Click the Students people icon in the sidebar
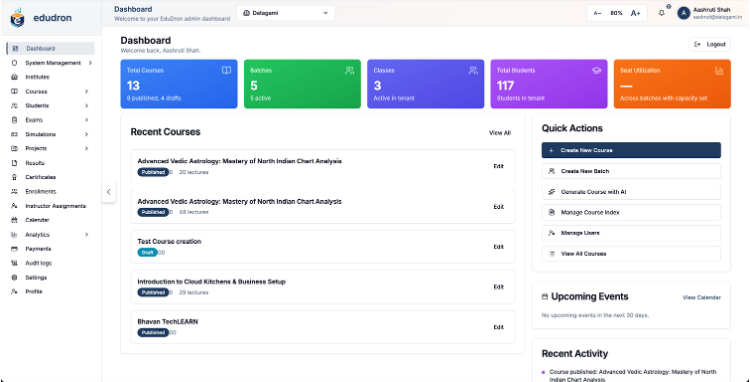 (14, 106)
